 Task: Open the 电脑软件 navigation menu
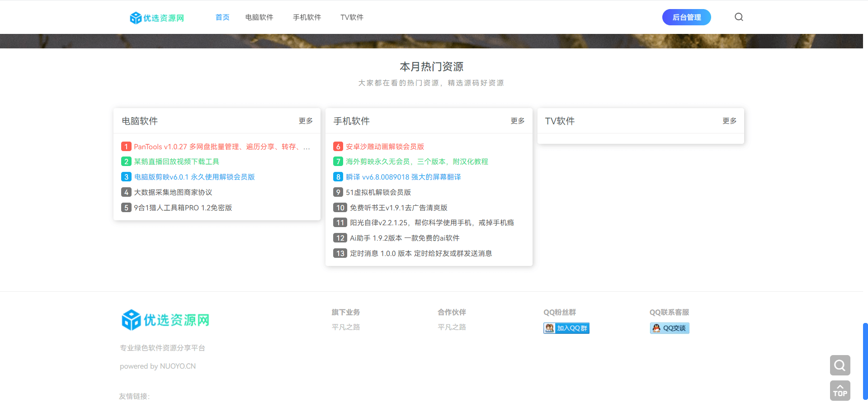click(259, 17)
